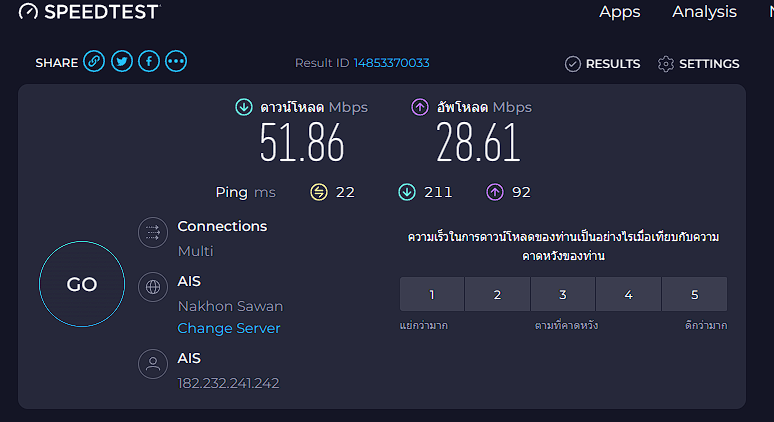Rate download speed as 3
This screenshot has width=774, height=422.
(563, 295)
